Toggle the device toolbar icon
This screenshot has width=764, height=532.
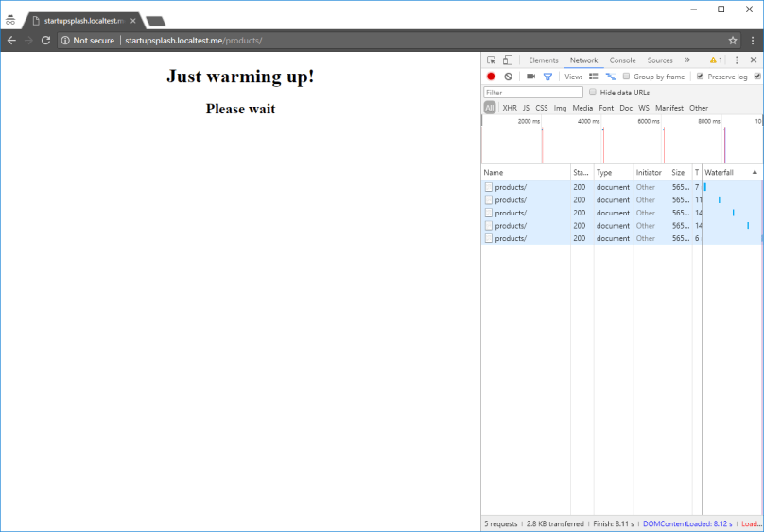coord(508,60)
